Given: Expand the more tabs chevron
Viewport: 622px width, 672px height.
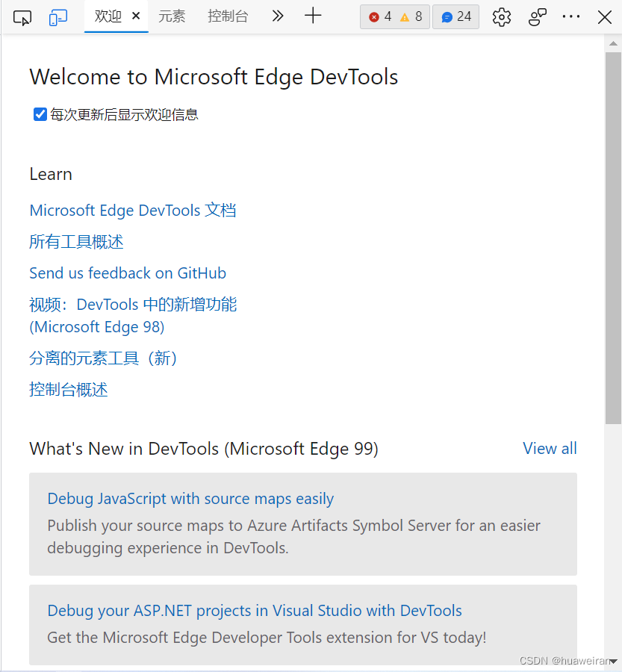Looking at the screenshot, I should [x=278, y=16].
